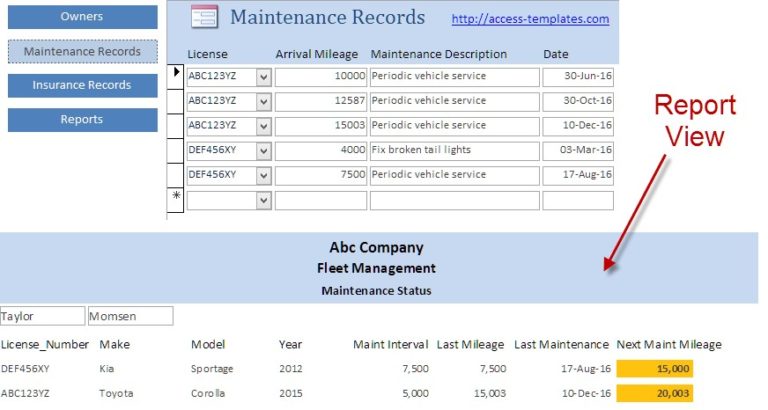Select the date field showing 10-Dec-16
The width and height of the screenshot is (768, 410).
(577, 125)
